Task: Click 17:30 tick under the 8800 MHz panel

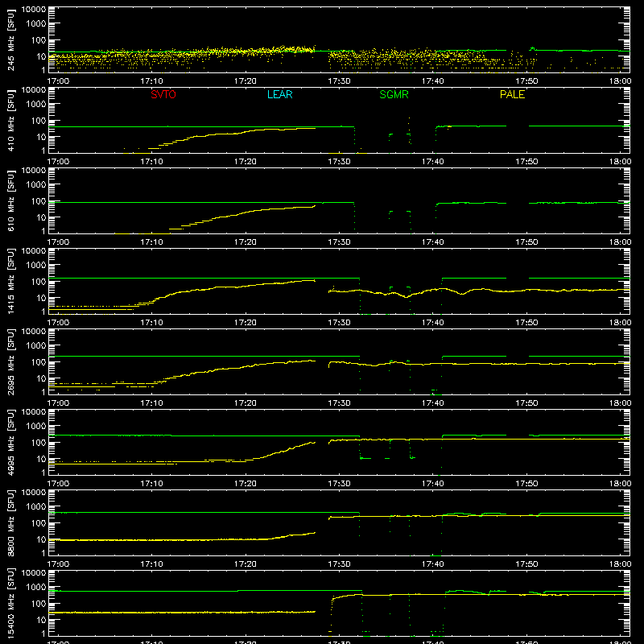Action: coord(339,564)
